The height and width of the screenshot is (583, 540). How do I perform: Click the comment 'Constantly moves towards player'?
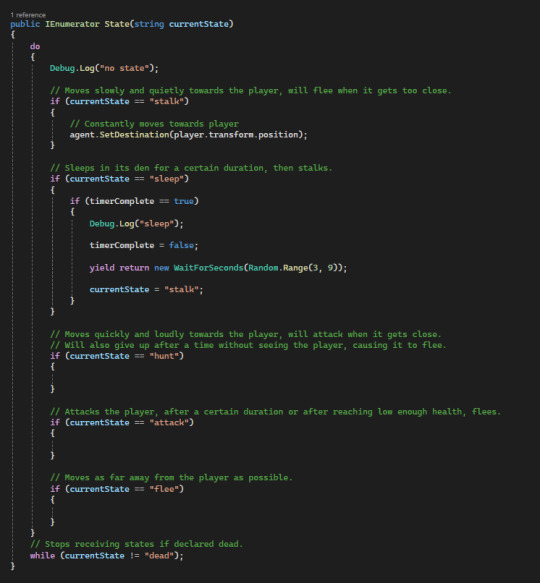point(154,124)
